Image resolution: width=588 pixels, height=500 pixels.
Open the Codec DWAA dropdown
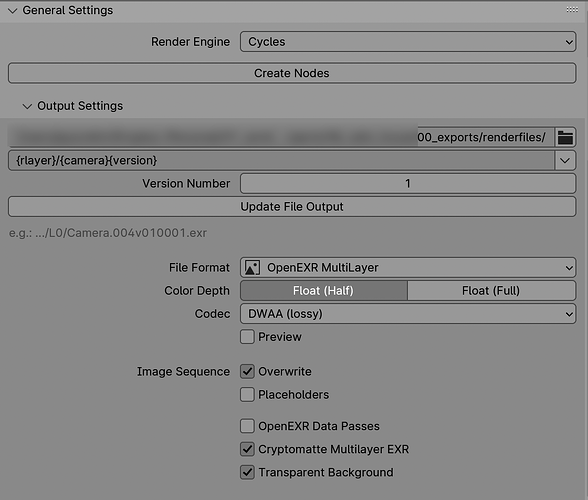pyautogui.click(x=408, y=314)
